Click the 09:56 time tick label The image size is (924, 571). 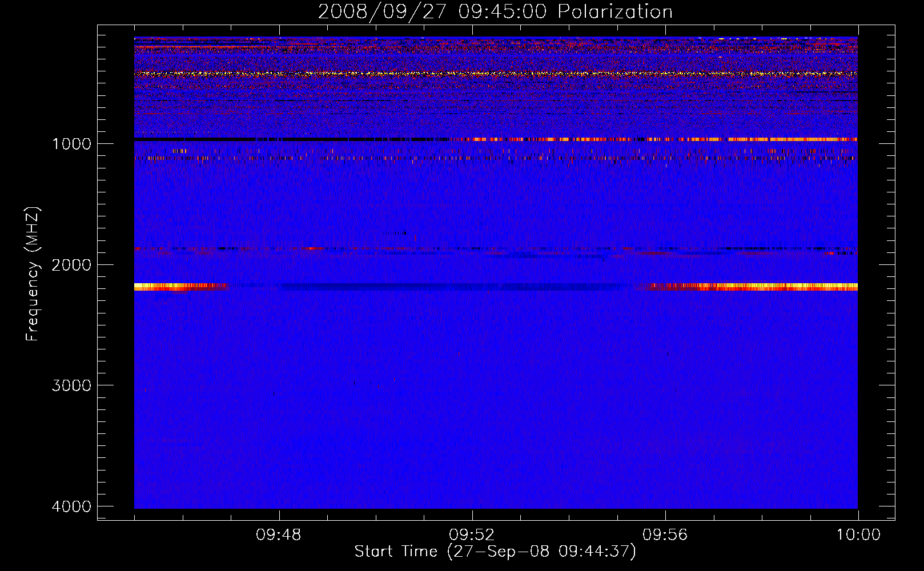pyautogui.click(x=665, y=535)
